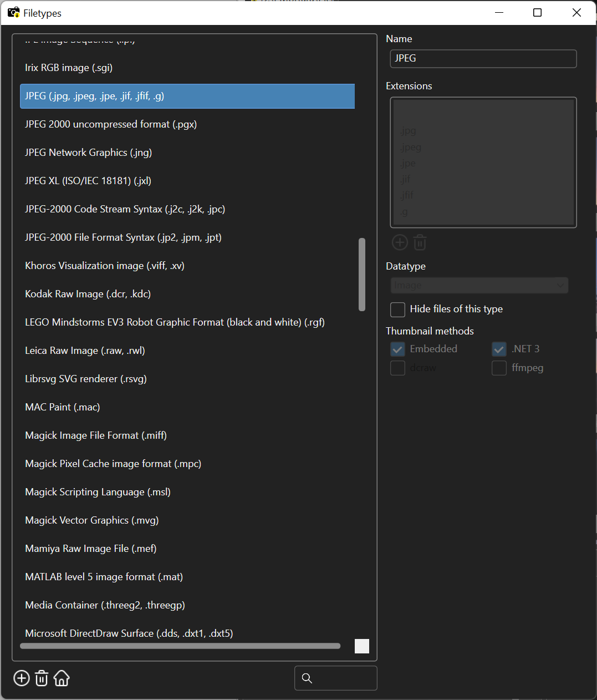Click the vertical scrollbar of the filetype list
The width and height of the screenshot is (597, 700).
tap(361, 274)
